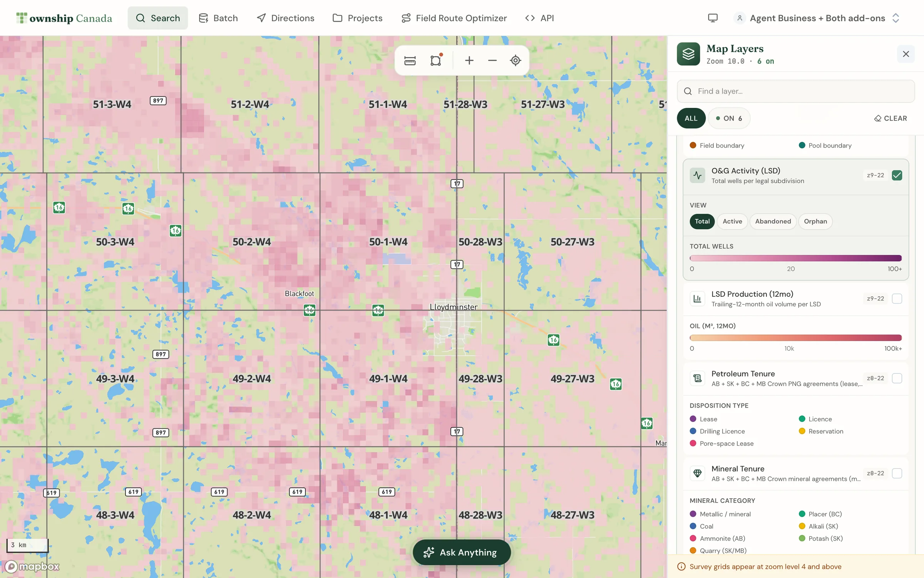Screen dimensions: 924x578
Task: Zoom in with the plus icon
Action: [469, 60]
